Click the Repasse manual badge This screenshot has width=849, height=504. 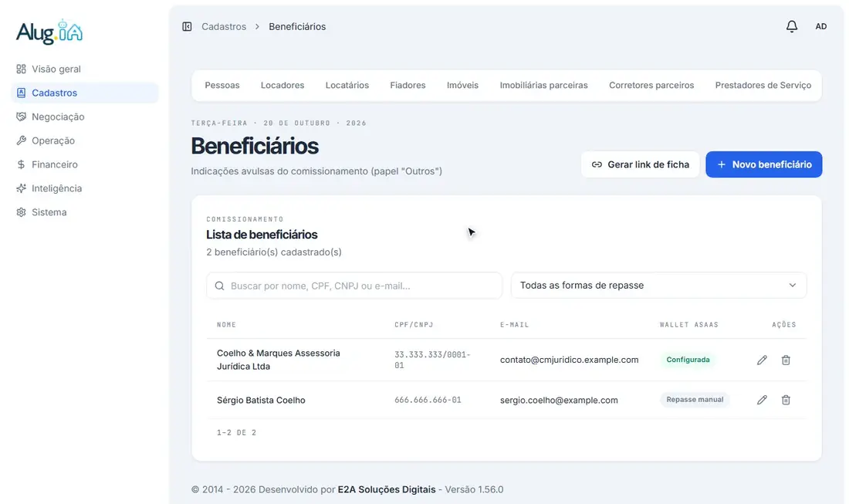pos(695,400)
